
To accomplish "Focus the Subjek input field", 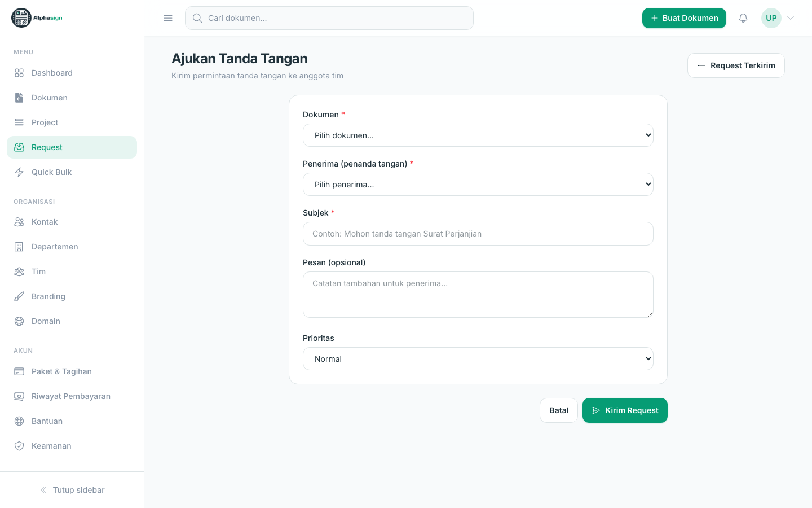I will point(478,234).
